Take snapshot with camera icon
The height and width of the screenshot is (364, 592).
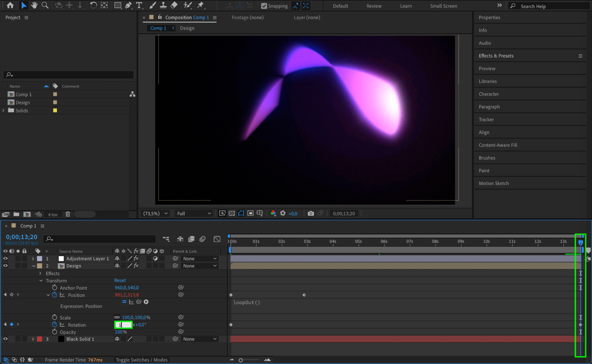click(x=310, y=213)
